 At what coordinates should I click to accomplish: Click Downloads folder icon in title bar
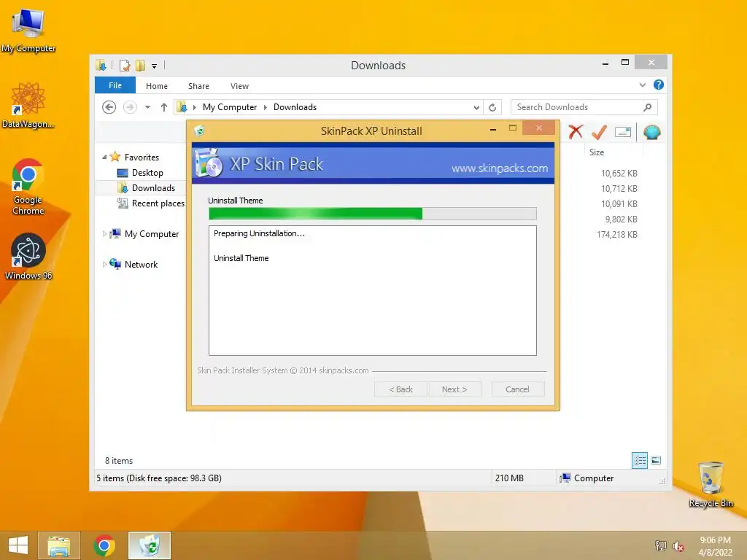click(101, 65)
